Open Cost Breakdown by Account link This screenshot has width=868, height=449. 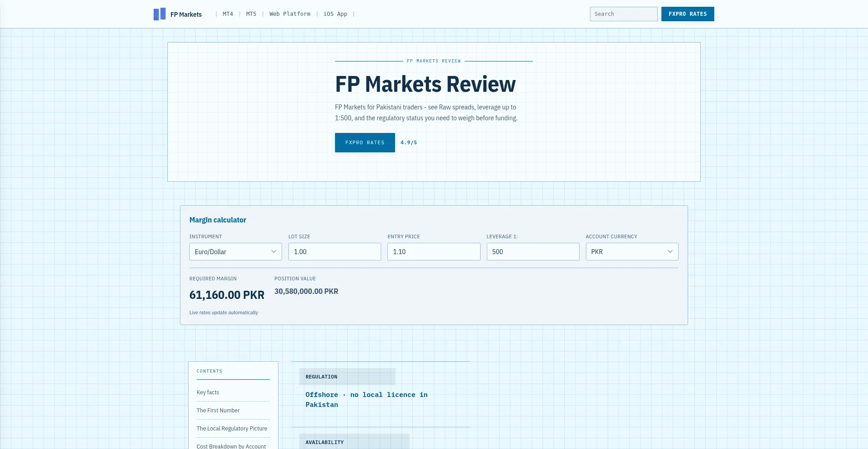click(231, 446)
